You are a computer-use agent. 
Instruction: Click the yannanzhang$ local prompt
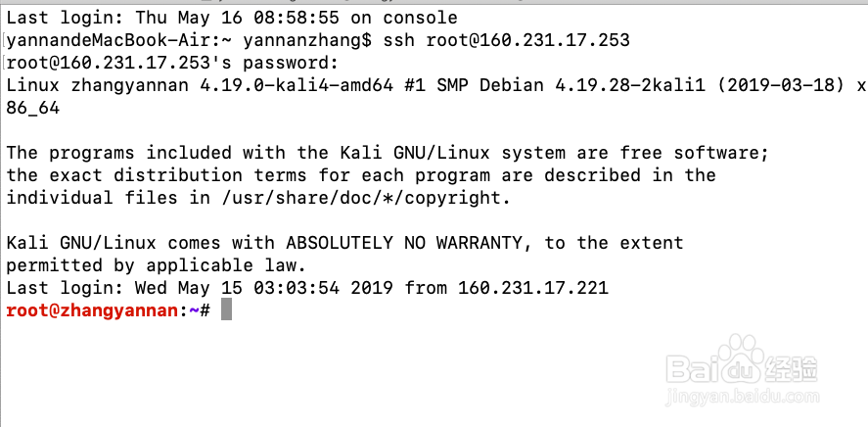coord(307,40)
